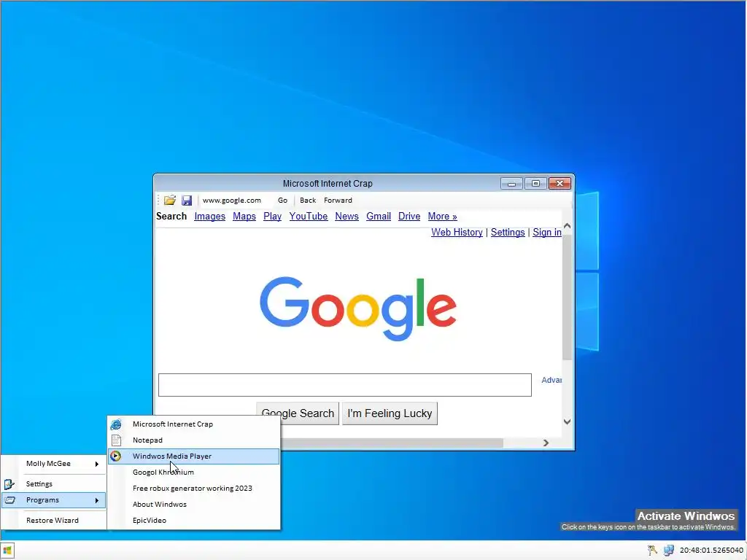Close the Microsoft Internet Crap window
Image resolution: width=747 pixels, height=560 pixels.
[x=560, y=183]
